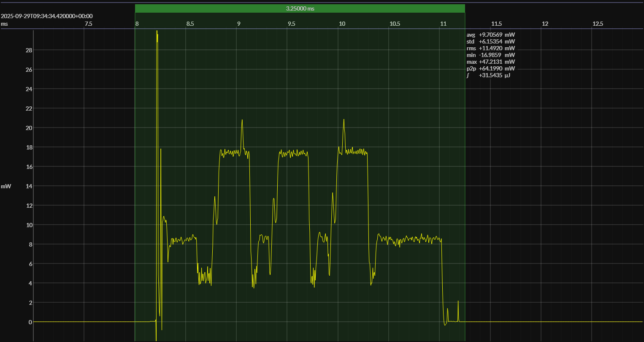Click the 18 label on the y-axis
The image size is (644, 342).
point(29,147)
